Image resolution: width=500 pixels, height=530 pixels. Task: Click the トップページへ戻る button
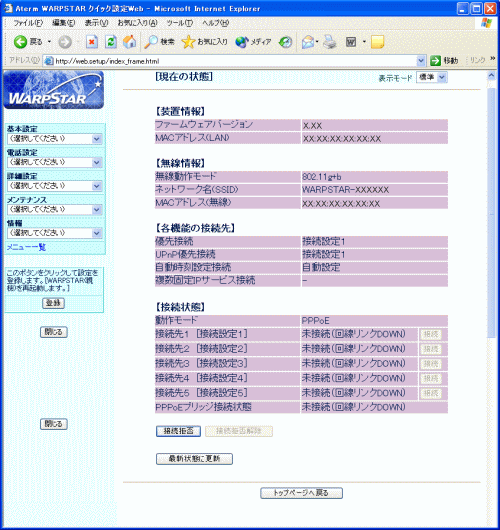(301, 493)
